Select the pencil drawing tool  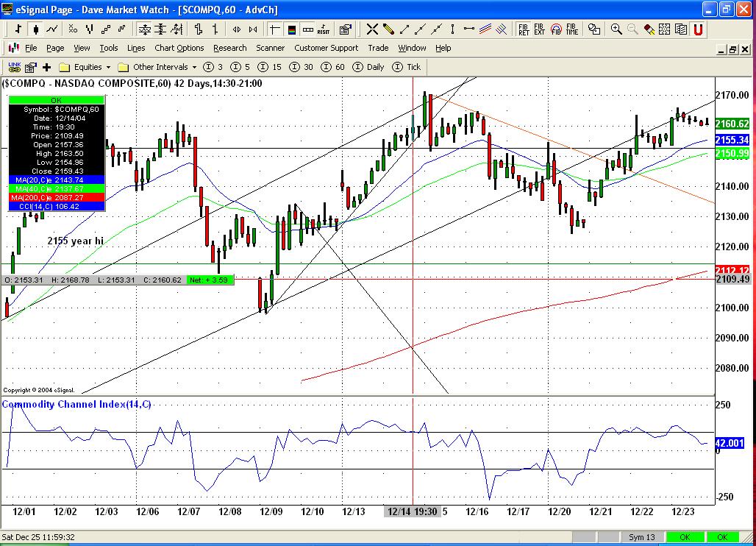coord(388,30)
